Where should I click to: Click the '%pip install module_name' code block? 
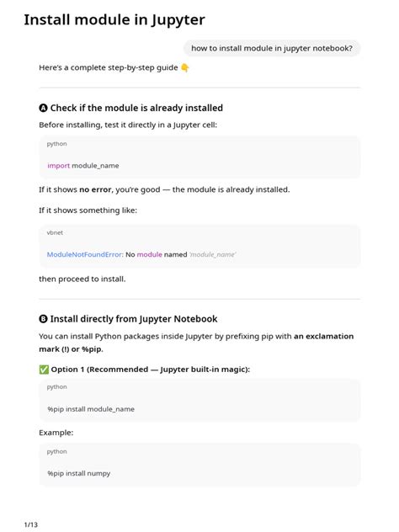(199, 401)
